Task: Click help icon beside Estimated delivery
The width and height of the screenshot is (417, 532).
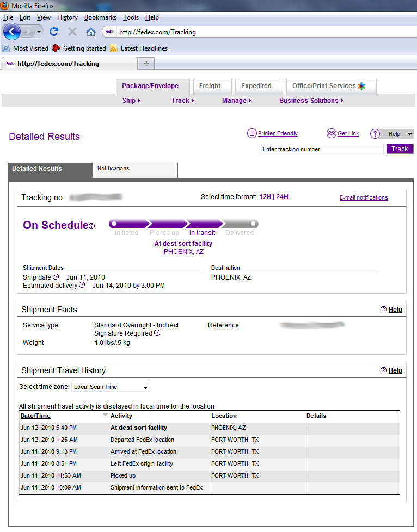Action: click(82, 285)
